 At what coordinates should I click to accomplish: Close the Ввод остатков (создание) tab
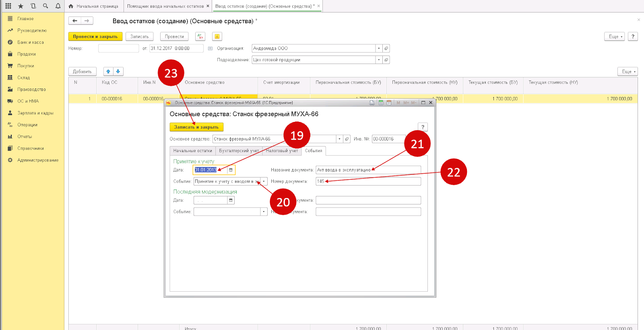point(319,6)
